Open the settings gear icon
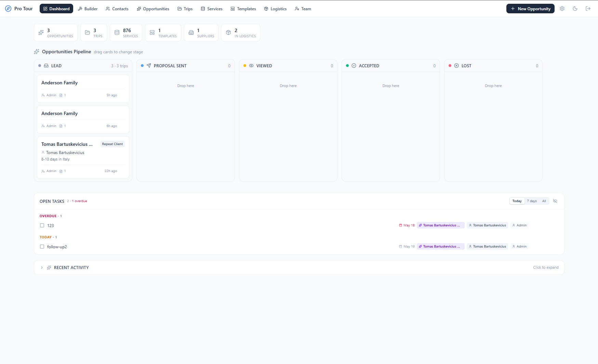Image resolution: width=598 pixels, height=364 pixels. click(x=562, y=9)
